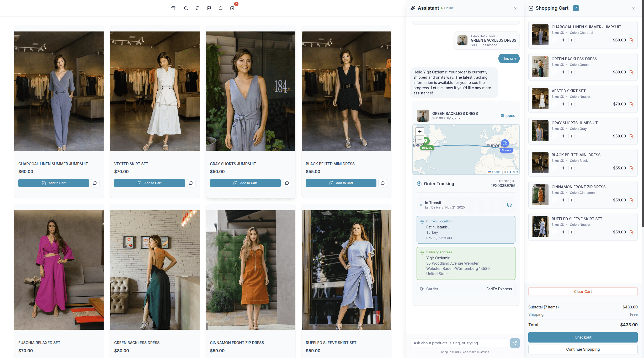Open the search icon in top navigation
The height and width of the screenshot is (358, 644).
coord(186,8)
